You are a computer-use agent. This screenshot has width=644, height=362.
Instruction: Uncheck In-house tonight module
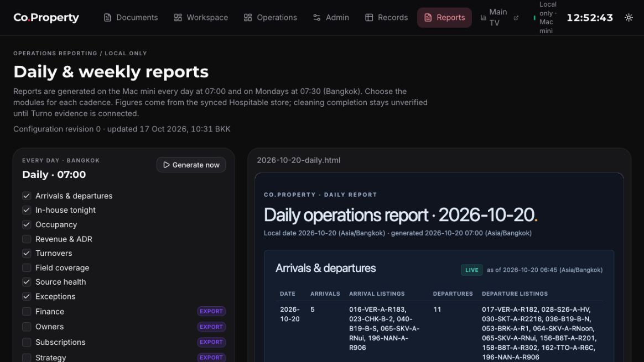tap(27, 210)
